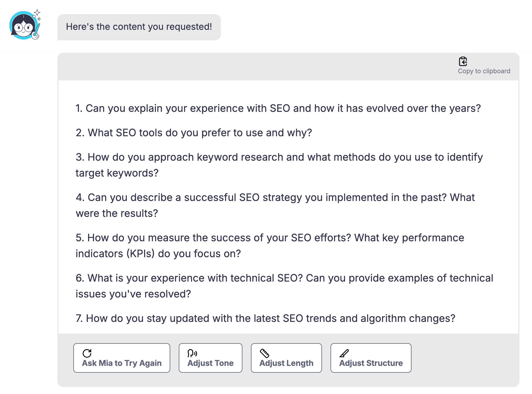Click the Copy to clipboard label text
Screen dimensions: 532x394
(484, 71)
